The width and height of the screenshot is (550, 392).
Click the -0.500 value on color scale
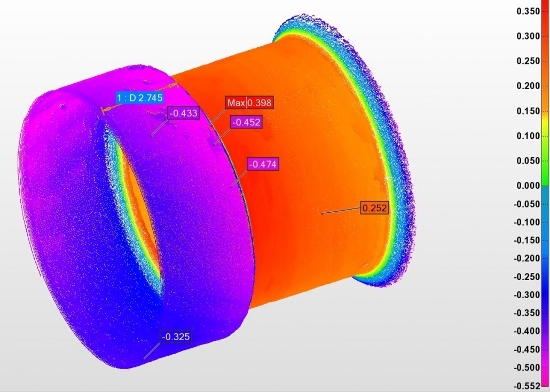[x=527, y=367]
